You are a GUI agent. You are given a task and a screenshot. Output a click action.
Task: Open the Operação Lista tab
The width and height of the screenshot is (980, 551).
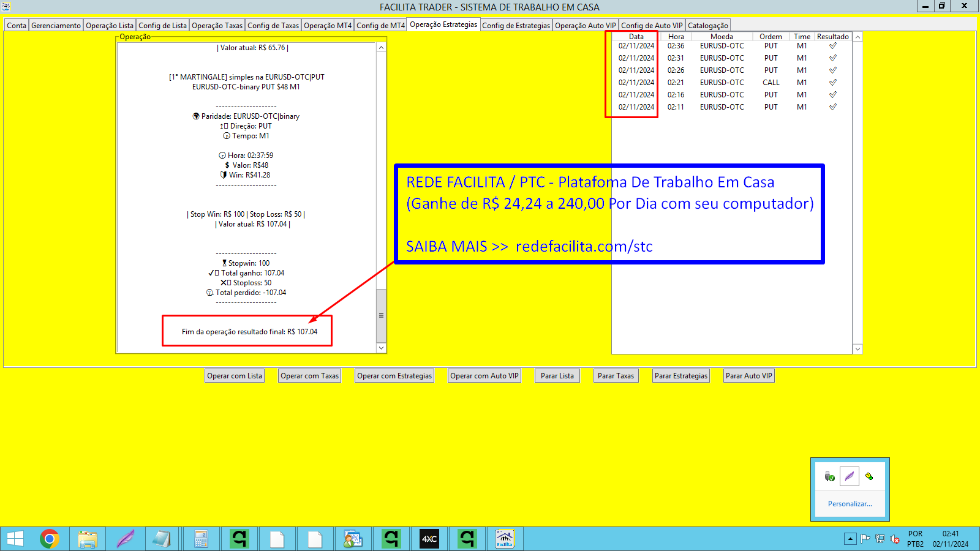click(x=110, y=26)
